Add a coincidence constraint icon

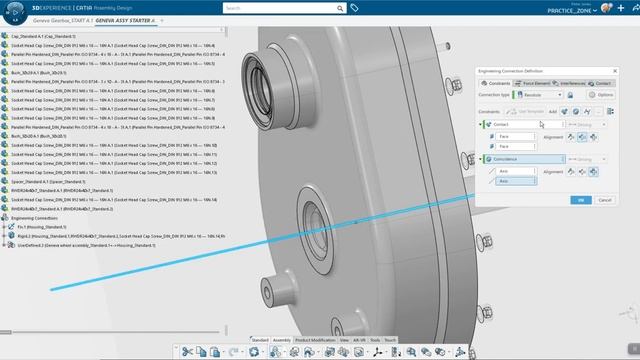coord(576,111)
